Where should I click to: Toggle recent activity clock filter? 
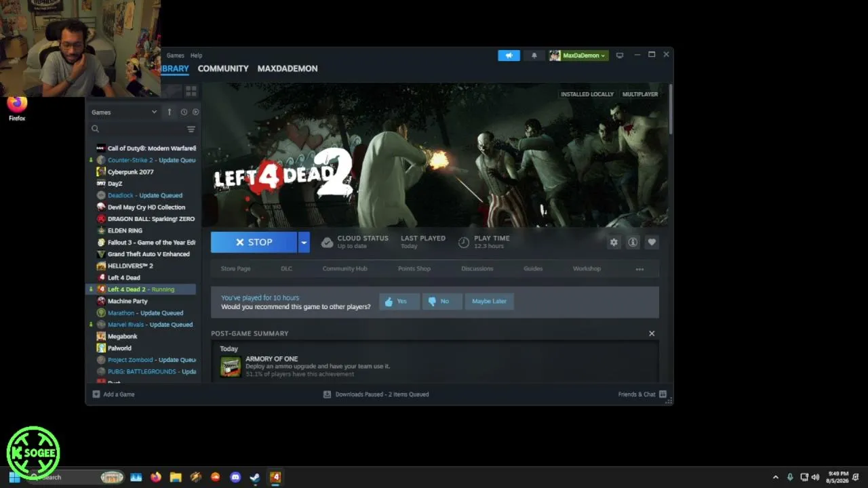(x=184, y=112)
